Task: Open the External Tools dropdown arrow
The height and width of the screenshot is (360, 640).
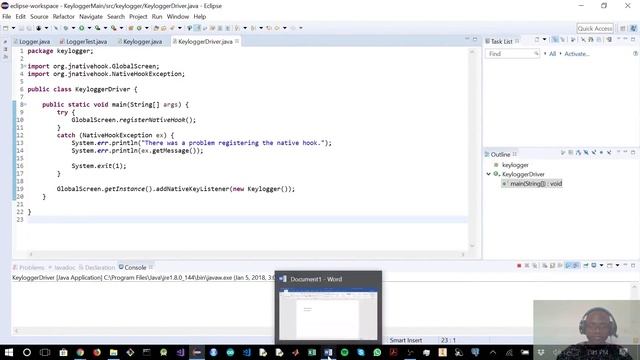Action: point(121,28)
